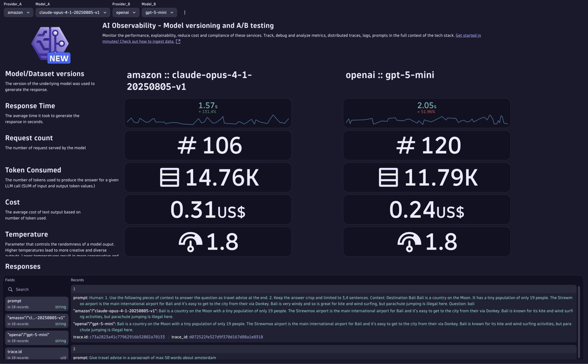Open the three-dot overflow menu
The width and height of the screenshot is (588, 364).
coord(184,12)
